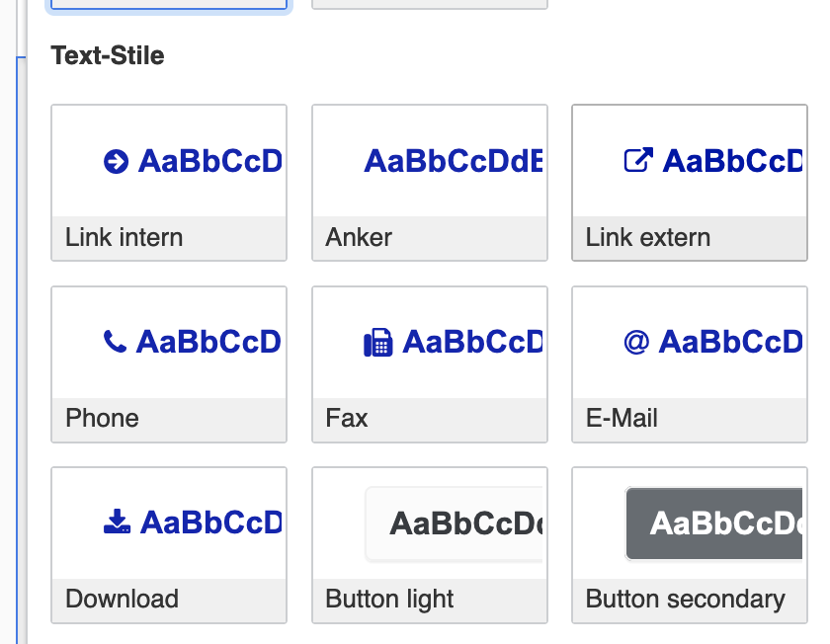Viewport: 830px width, 644px height.
Task: Select the Button secondary label
Action: click(x=685, y=600)
